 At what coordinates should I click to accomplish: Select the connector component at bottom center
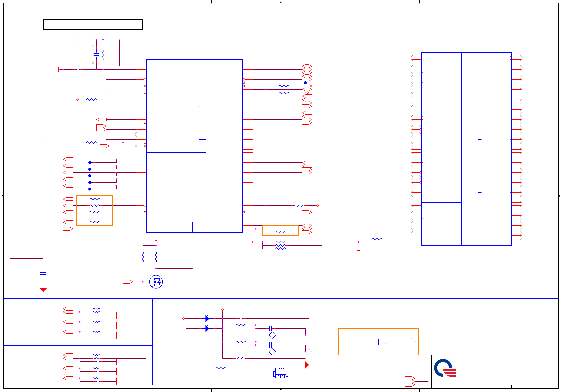281,373
